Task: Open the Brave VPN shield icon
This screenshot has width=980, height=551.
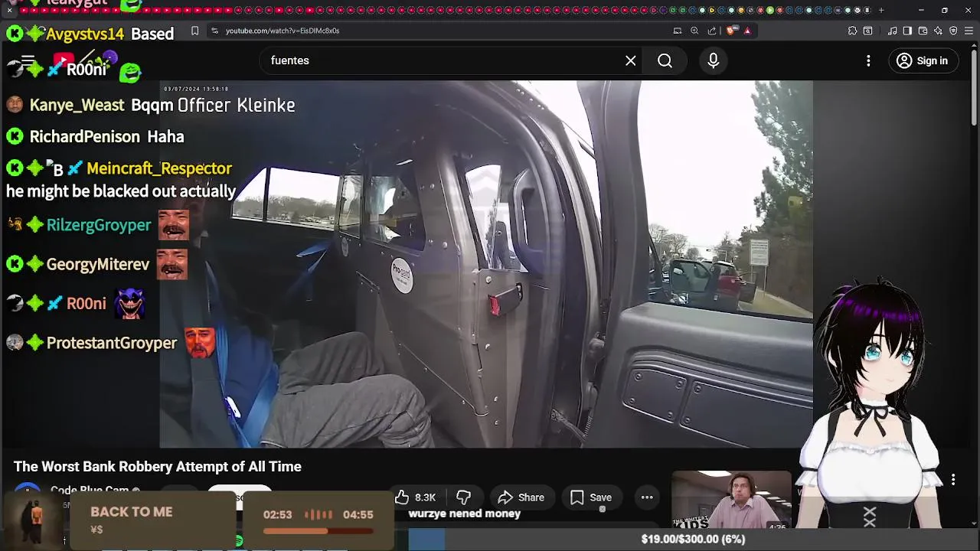Action: (953, 31)
